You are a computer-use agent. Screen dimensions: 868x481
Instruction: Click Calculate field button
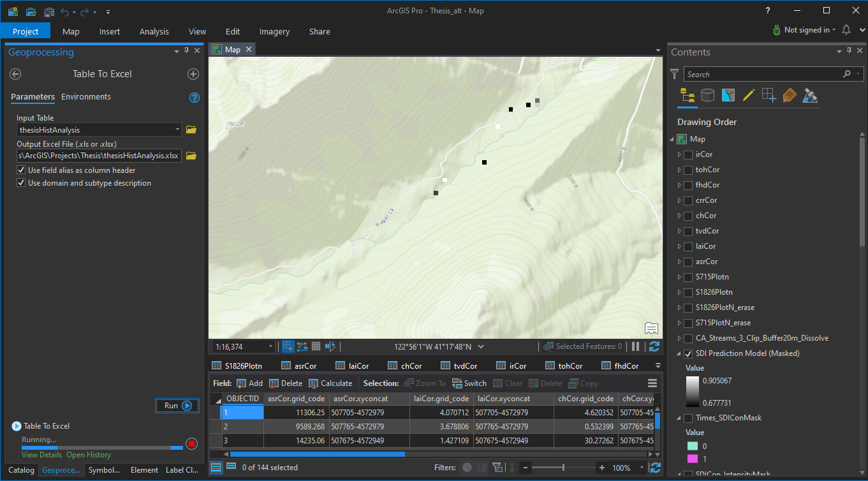tap(330, 383)
